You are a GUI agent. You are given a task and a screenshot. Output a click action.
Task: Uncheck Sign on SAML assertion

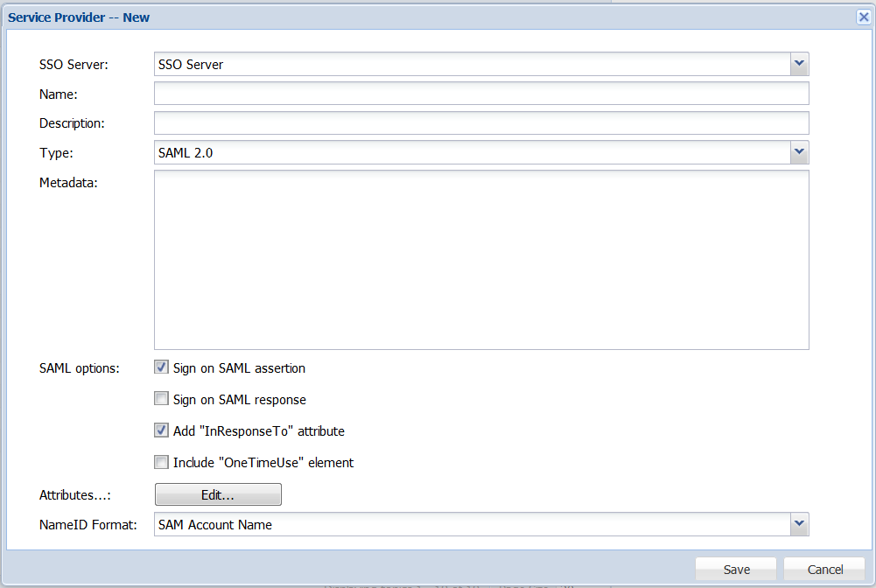[161, 367]
